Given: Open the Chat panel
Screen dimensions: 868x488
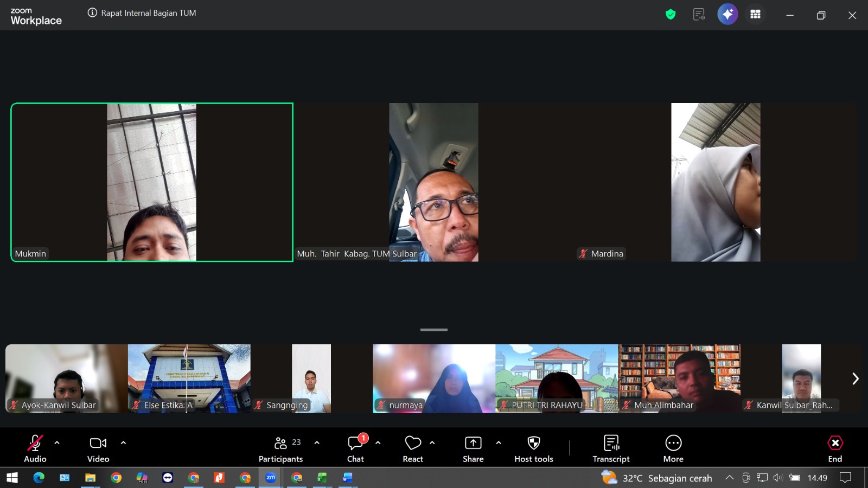Looking at the screenshot, I should pos(355,448).
